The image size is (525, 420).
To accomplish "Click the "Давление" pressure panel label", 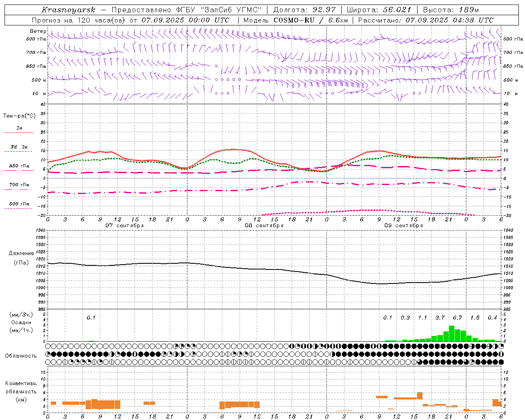I will (21, 253).
